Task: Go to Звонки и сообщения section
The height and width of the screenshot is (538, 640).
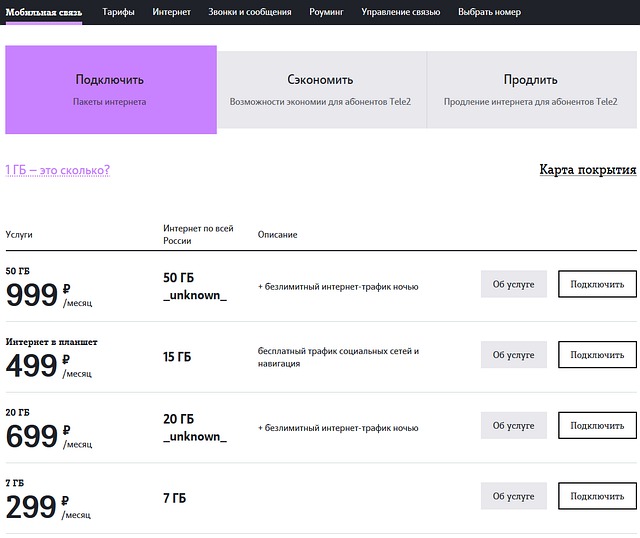Action: point(250,12)
